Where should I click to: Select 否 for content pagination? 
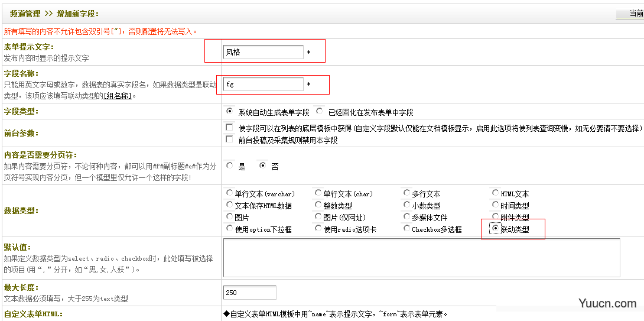pos(263,166)
